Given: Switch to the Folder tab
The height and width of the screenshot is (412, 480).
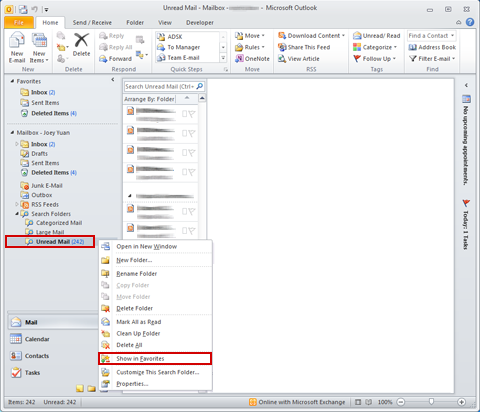Looking at the screenshot, I should pos(135,23).
